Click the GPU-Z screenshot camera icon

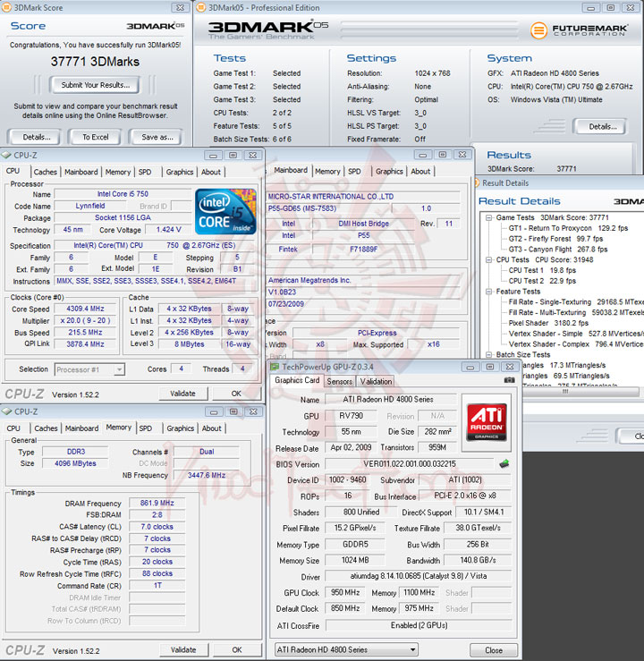(509, 380)
